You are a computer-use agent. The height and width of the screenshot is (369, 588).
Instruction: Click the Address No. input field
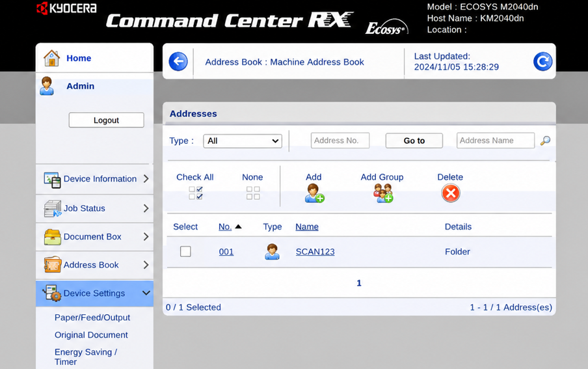[340, 141]
